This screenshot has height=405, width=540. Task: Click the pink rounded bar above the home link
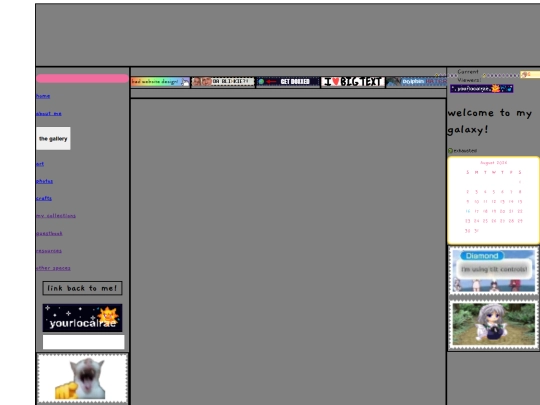82,79
